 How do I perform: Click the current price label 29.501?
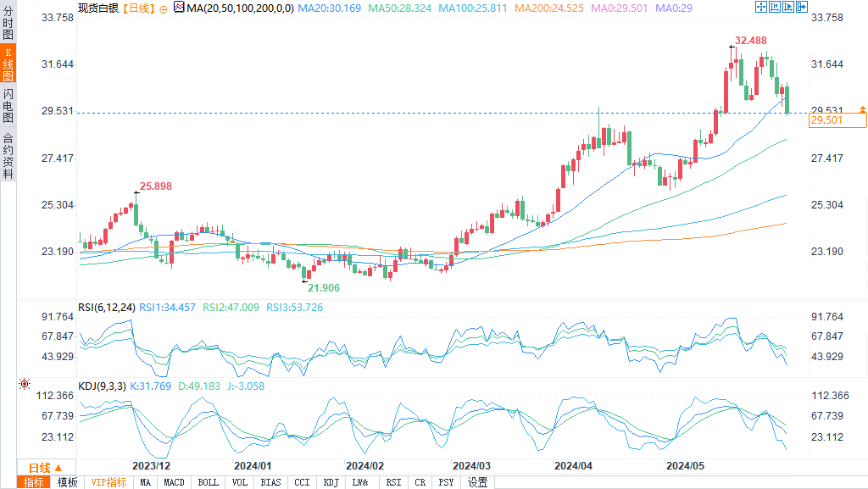[x=837, y=121]
